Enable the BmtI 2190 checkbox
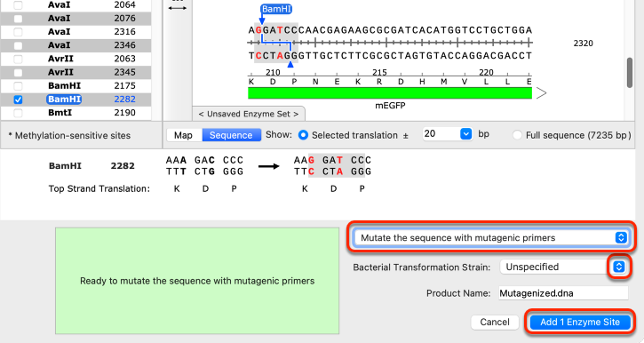 (18, 113)
